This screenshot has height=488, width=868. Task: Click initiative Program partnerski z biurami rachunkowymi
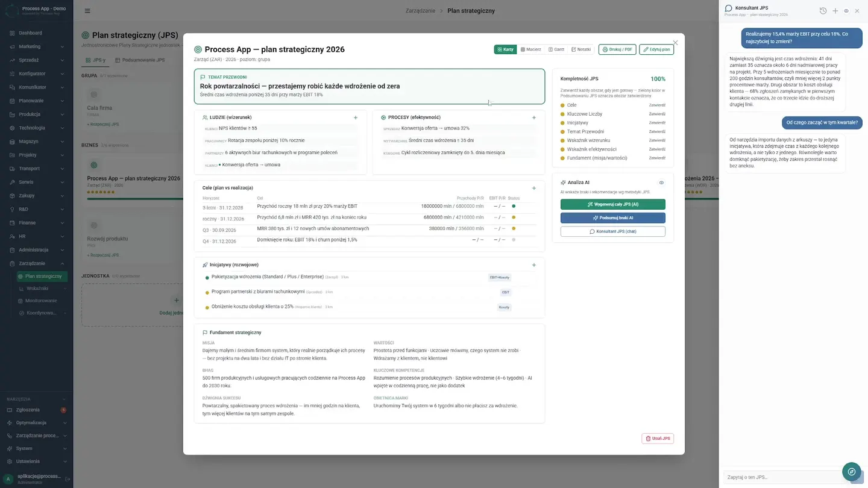[258, 292]
